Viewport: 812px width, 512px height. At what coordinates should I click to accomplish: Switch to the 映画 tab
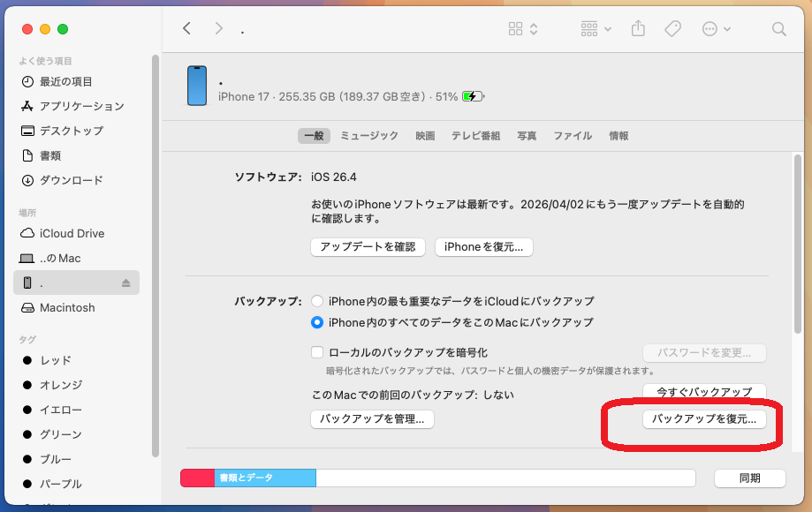pyautogui.click(x=425, y=136)
